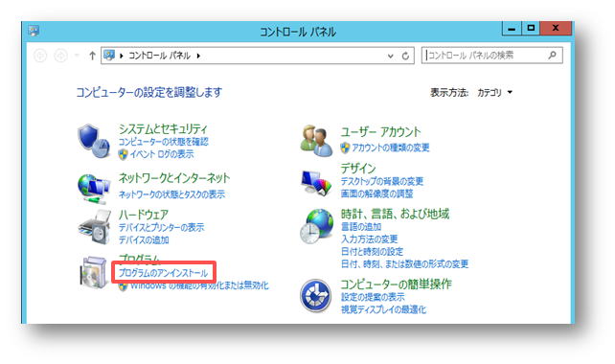The height and width of the screenshot is (364, 615).
Task: Open 言語の追加 link
Action: (361, 227)
